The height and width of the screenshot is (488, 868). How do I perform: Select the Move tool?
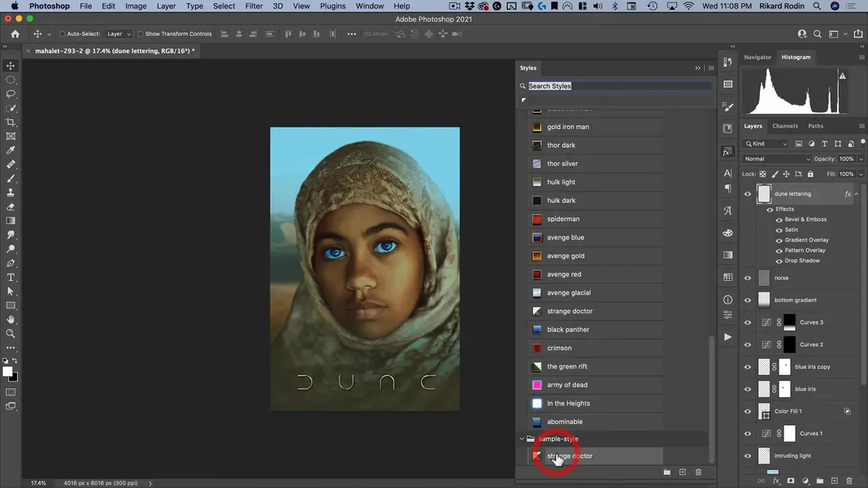(x=11, y=66)
